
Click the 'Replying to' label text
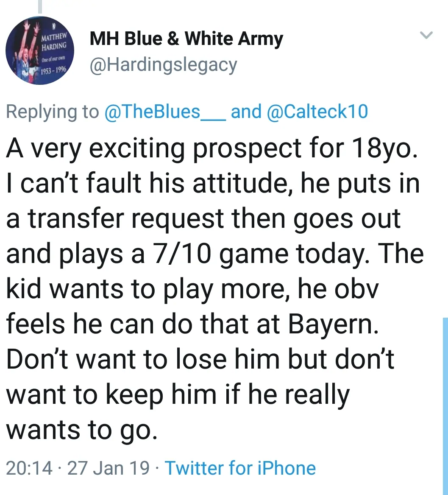pos(52,111)
